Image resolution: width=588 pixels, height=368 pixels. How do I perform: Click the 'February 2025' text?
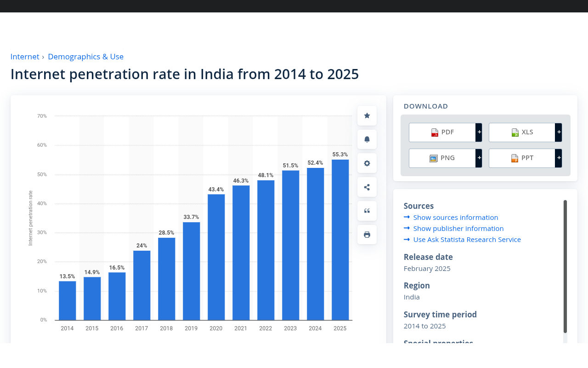[427, 268]
